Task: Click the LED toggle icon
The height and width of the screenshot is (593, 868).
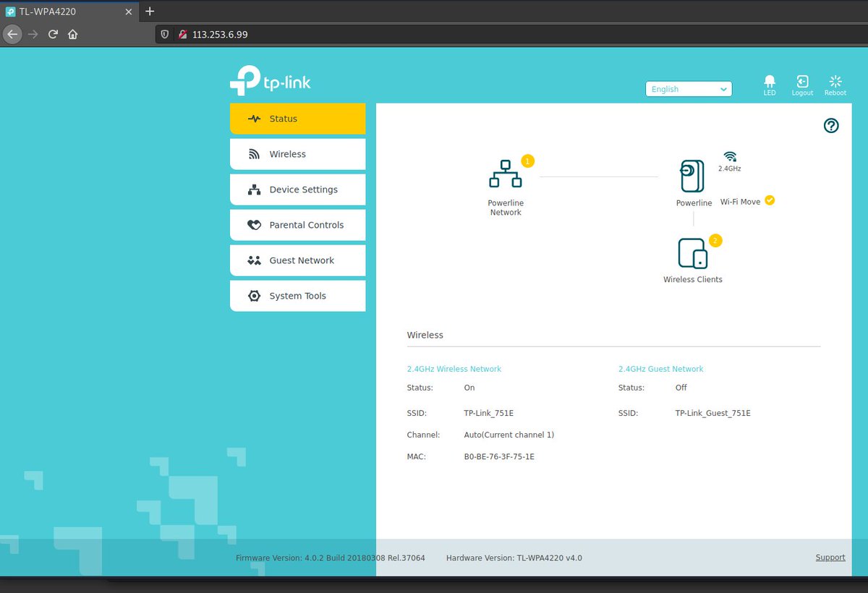Action: coord(770,81)
